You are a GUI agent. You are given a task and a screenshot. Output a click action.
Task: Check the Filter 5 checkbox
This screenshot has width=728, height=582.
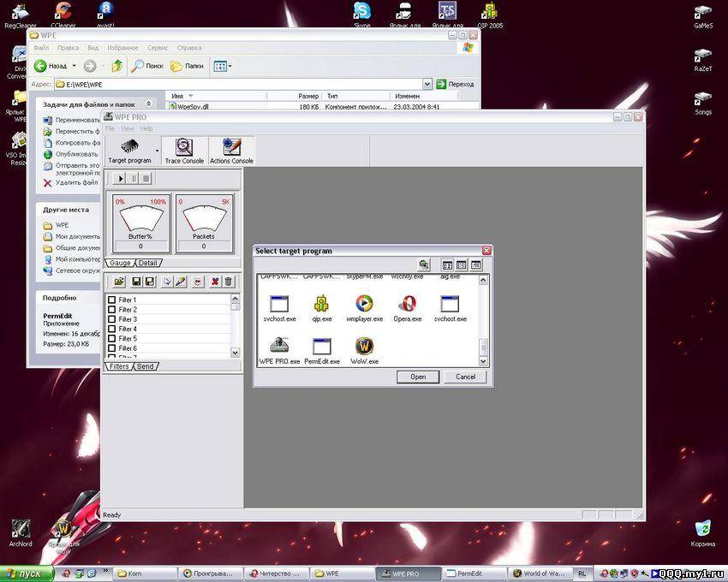[112, 339]
